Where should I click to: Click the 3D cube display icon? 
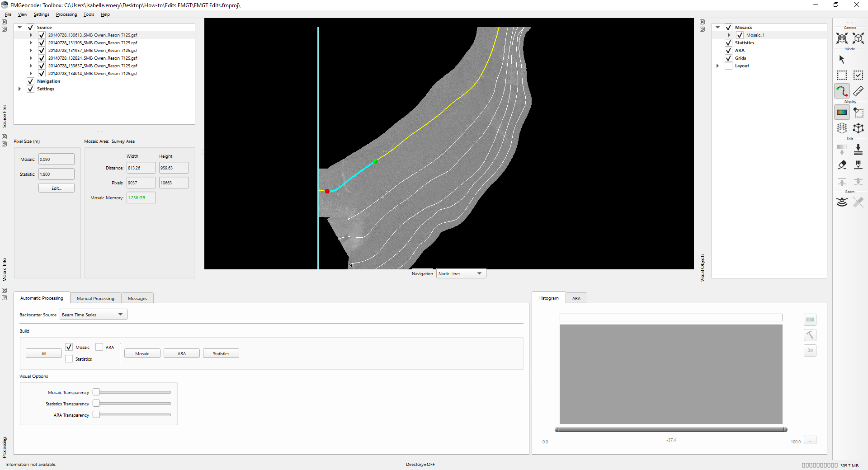tap(858, 128)
